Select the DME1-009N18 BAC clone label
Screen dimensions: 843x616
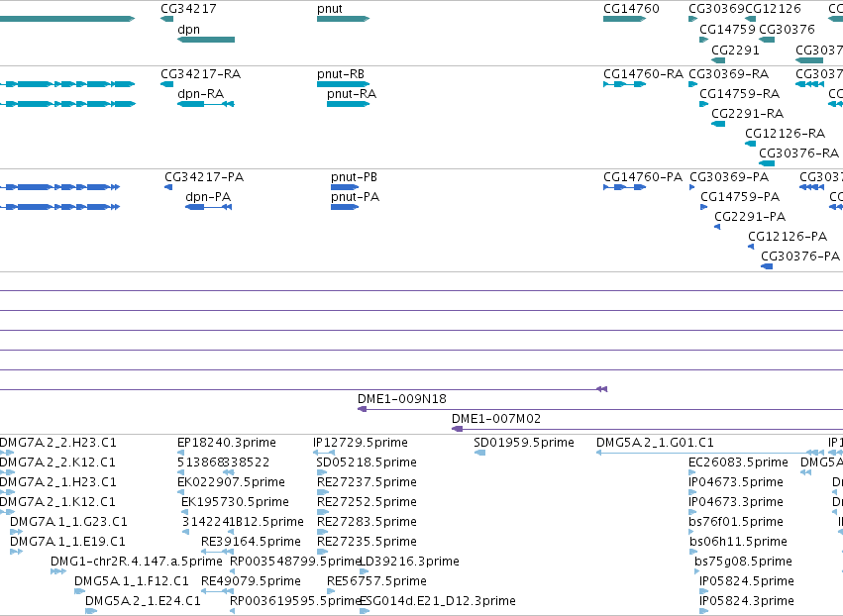coord(401,399)
